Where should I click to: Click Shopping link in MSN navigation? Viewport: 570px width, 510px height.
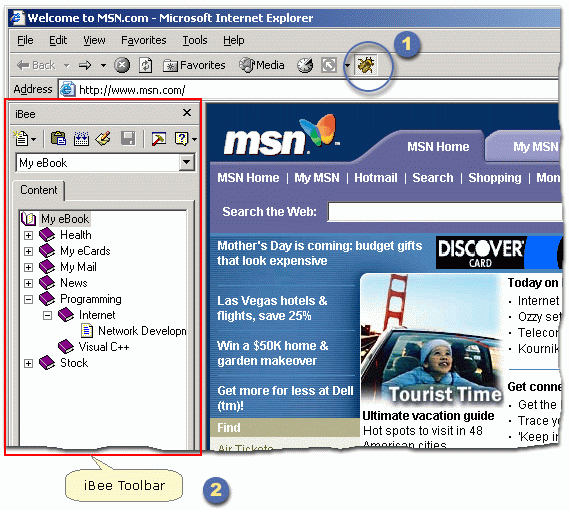[x=494, y=178]
